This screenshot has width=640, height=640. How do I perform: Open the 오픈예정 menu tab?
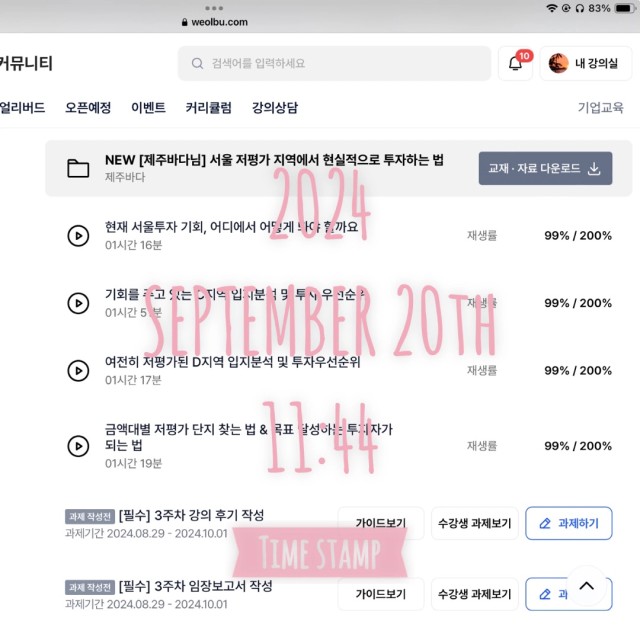tap(88, 107)
